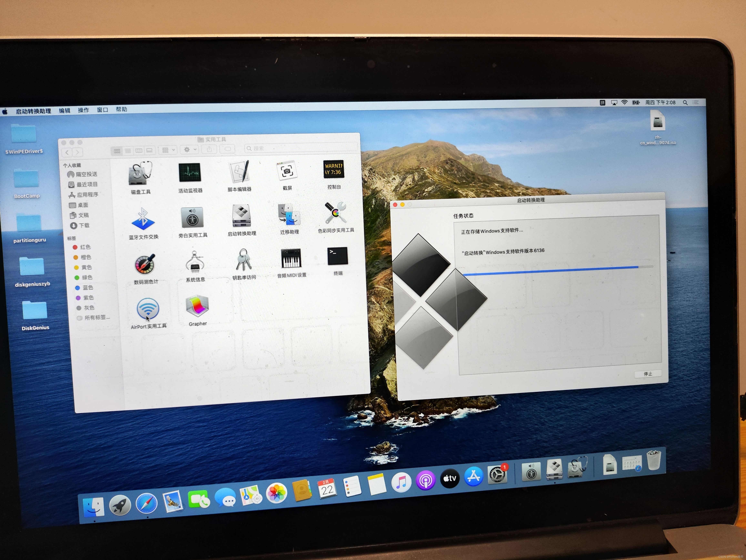Open the 窗口 menu
This screenshot has height=560, width=746.
click(102, 110)
